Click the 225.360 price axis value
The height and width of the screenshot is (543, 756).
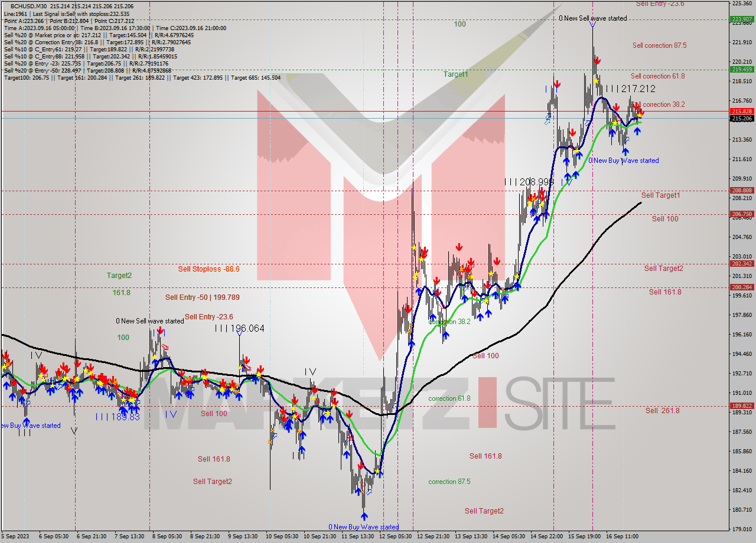point(741,4)
